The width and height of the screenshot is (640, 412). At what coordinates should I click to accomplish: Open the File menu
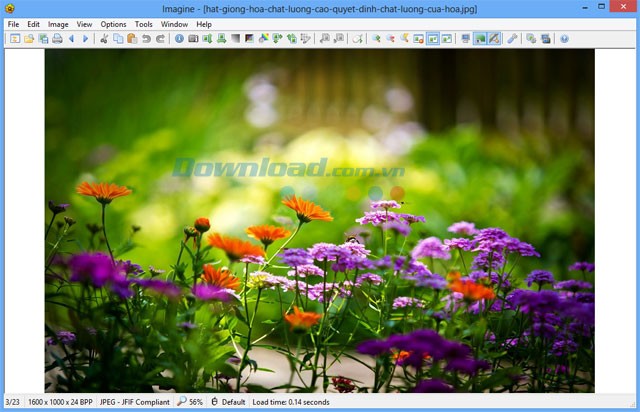13,24
